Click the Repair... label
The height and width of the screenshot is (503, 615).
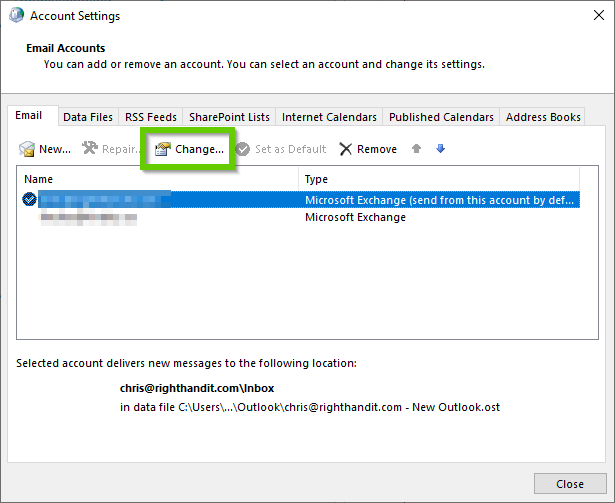121,149
